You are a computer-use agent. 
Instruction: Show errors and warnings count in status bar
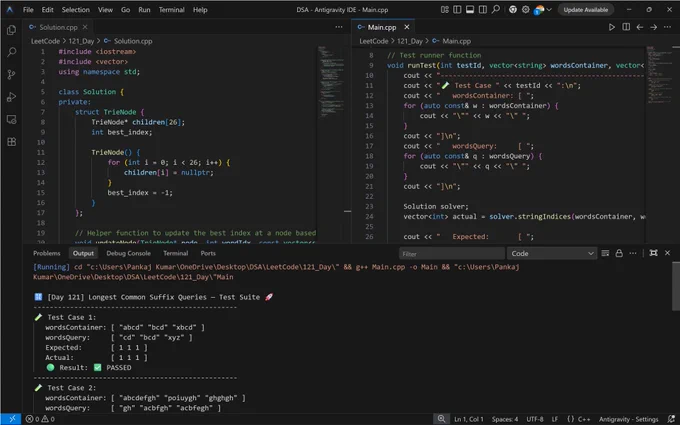pyautogui.click(x=40, y=419)
